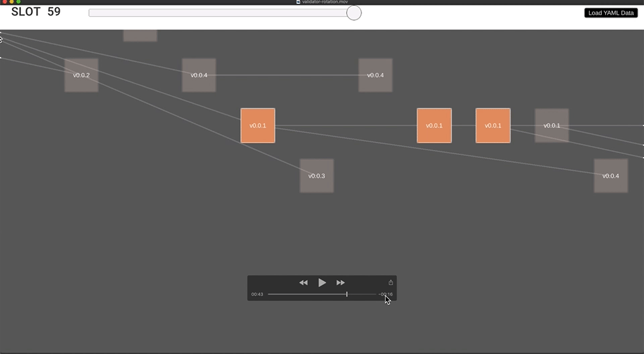
Task: Select the v0.0.4 node below faded v0.0.1
Action: coord(610,176)
